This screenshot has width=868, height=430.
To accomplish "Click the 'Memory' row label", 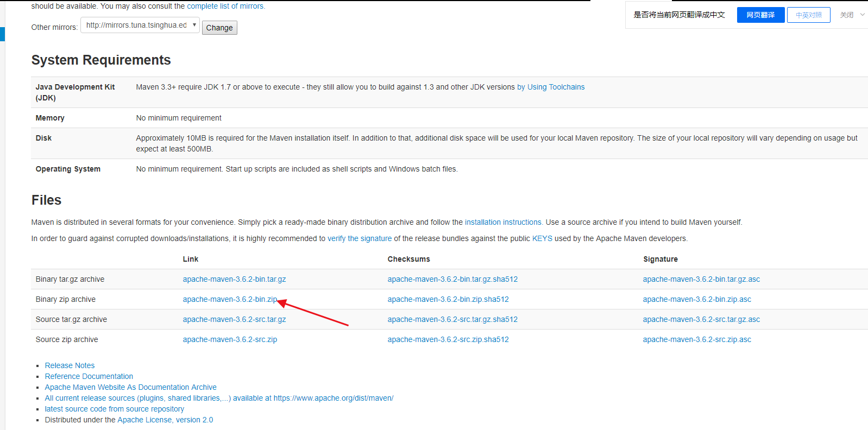I will (x=50, y=118).
